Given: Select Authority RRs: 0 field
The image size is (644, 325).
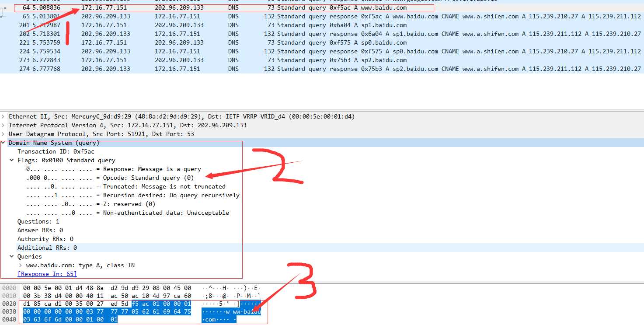Looking at the screenshot, I should [45, 239].
